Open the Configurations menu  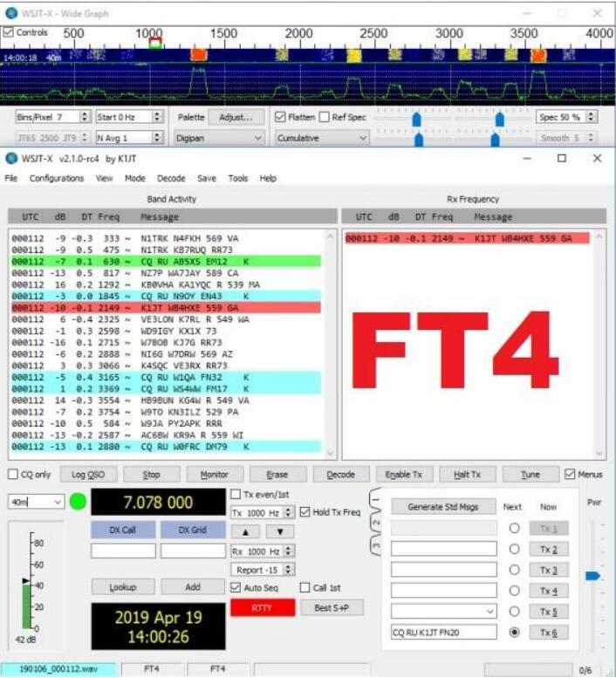pyautogui.click(x=57, y=178)
